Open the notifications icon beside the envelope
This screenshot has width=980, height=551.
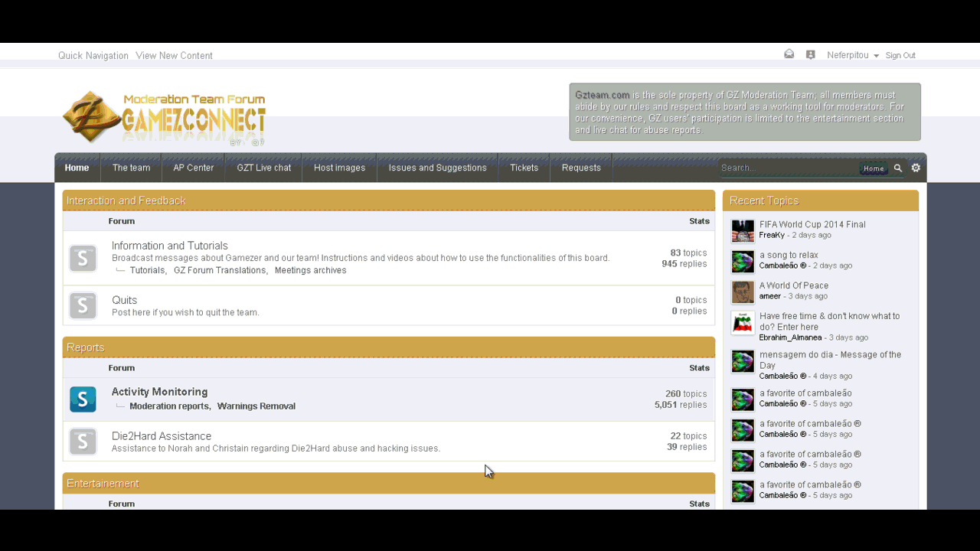(x=810, y=54)
